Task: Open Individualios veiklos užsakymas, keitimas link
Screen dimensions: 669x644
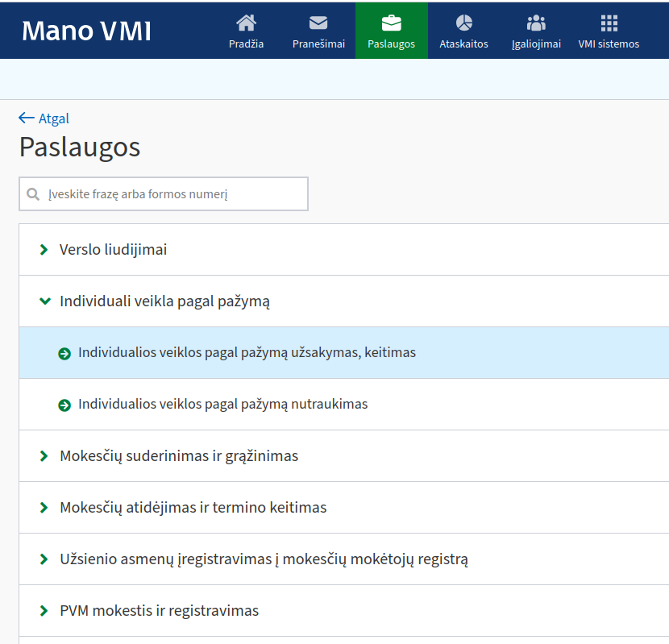Action: (x=247, y=353)
